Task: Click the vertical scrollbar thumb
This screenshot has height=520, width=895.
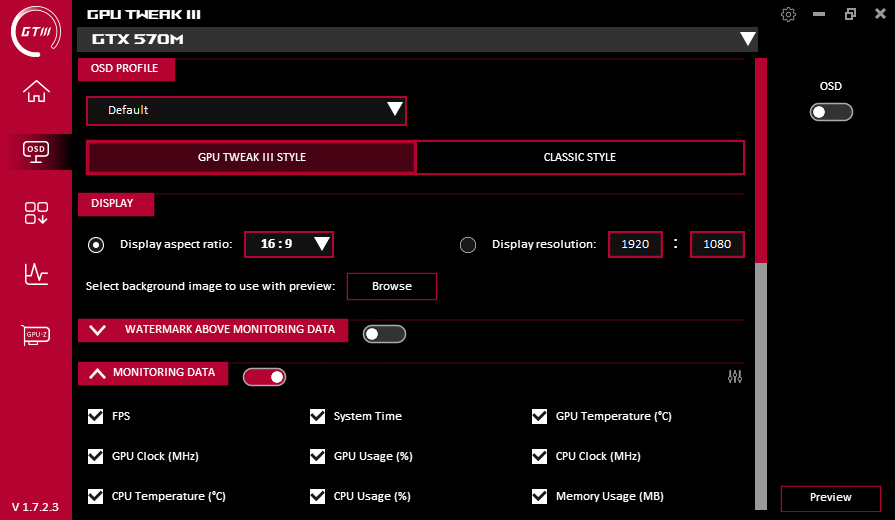Action: pos(761,160)
